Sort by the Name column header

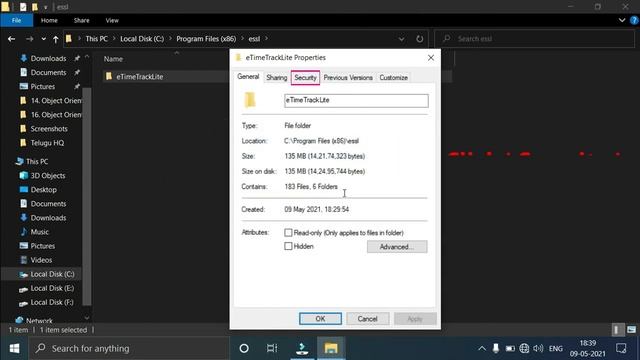coord(113,59)
